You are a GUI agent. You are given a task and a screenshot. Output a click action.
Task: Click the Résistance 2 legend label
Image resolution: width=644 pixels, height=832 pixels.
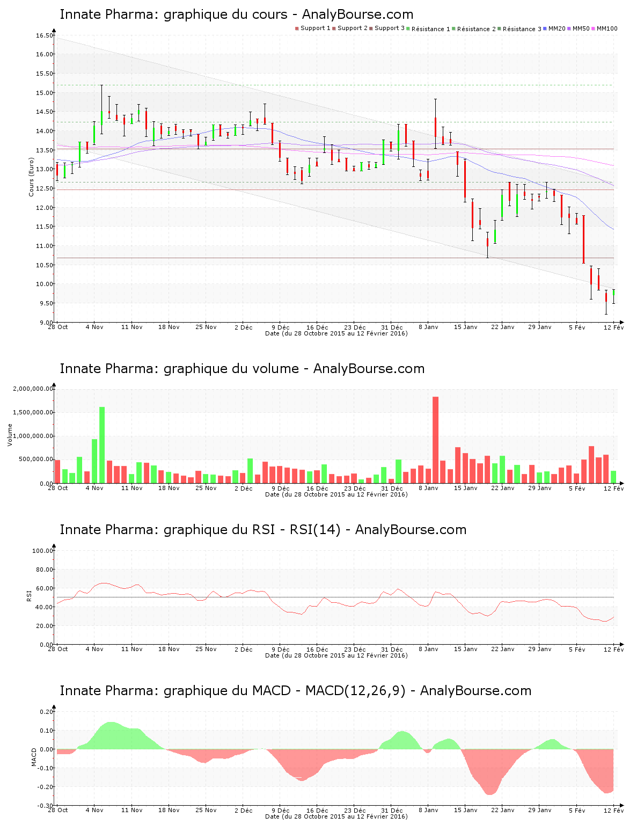click(x=476, y=28)
